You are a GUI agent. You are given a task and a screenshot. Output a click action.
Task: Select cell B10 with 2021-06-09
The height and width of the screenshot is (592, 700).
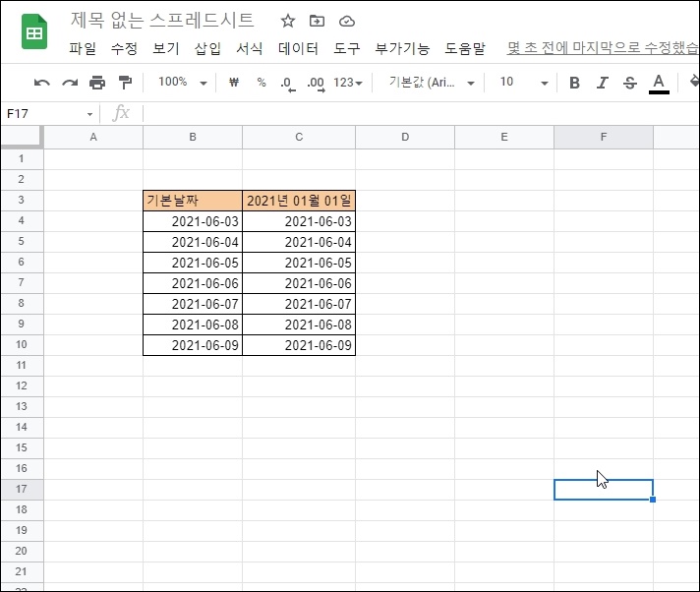[x=193, y=345]
